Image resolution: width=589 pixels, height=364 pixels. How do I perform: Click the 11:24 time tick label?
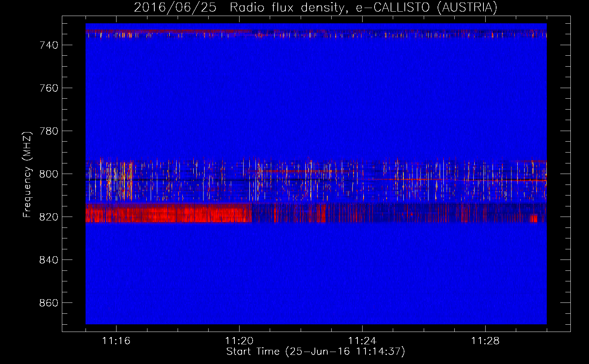[362, 341]
